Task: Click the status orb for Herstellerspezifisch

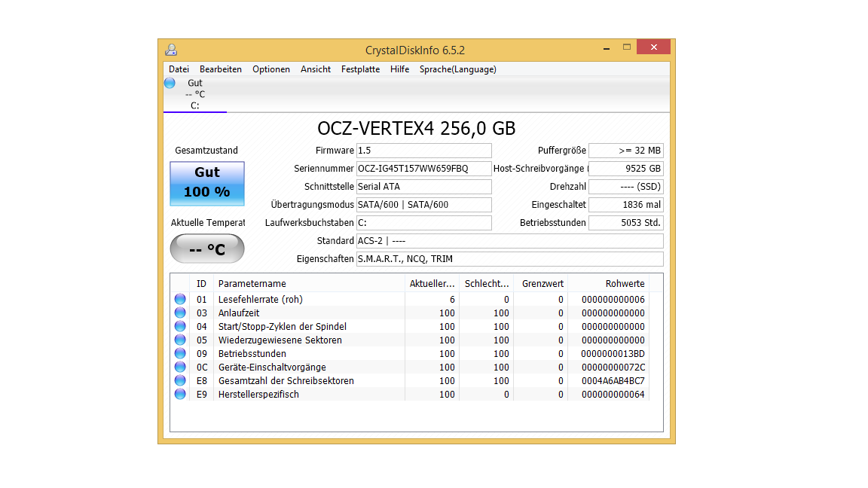Action: (x=180, y=394)
